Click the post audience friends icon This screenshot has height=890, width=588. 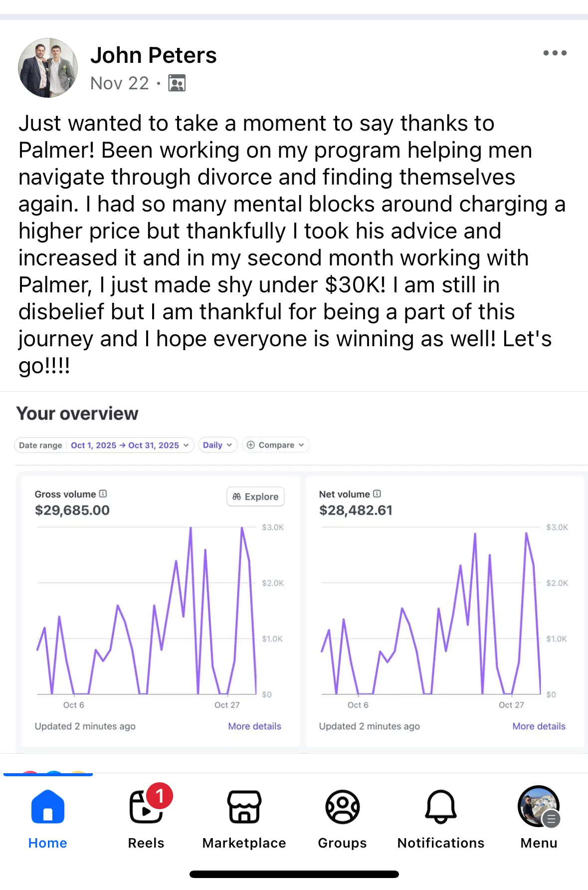(x=177, y=83)
